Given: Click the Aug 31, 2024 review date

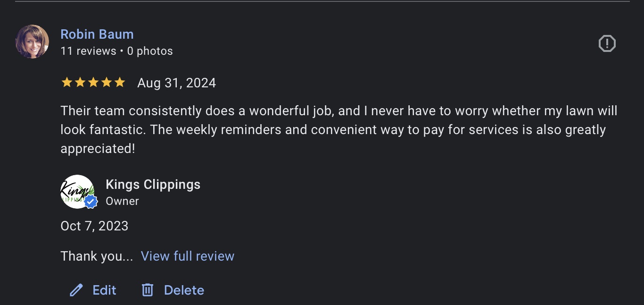Looking at the screenshot, I should tap(176, 83).
